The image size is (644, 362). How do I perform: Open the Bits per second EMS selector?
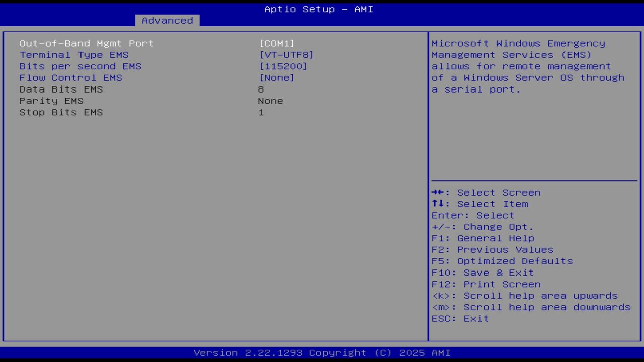coord(80,66)
